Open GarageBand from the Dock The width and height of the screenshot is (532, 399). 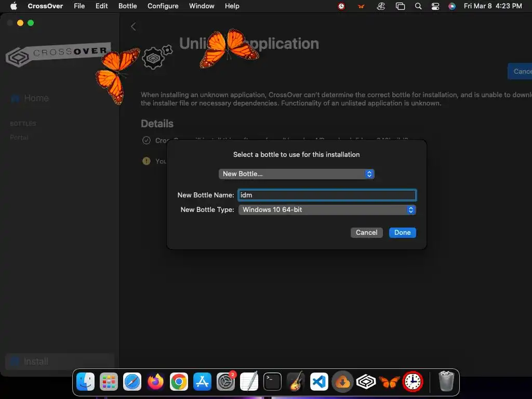pos(296,382)
